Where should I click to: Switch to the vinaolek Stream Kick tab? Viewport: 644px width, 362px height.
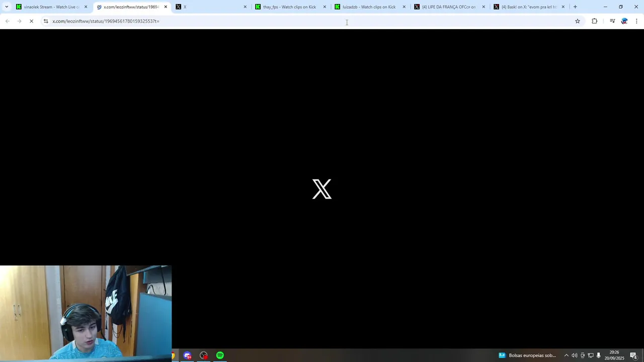[52, 7]
